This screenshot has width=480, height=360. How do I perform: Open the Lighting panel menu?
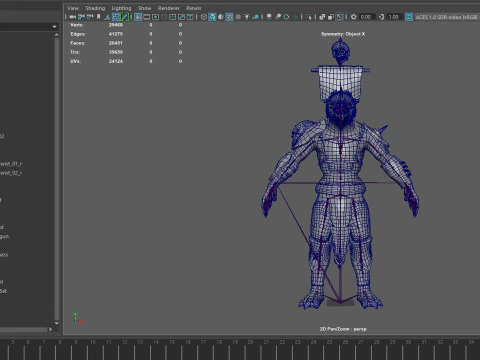121,8
